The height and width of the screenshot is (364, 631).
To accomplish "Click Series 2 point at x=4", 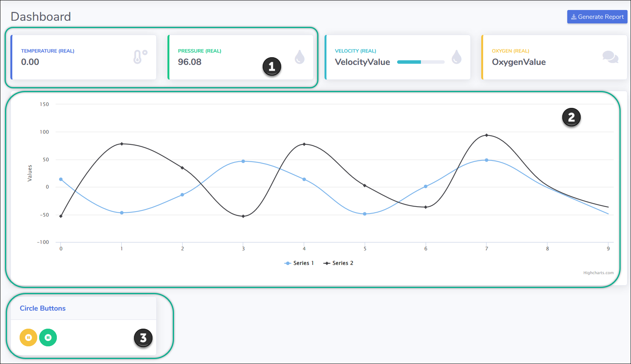I will point(304,144).
